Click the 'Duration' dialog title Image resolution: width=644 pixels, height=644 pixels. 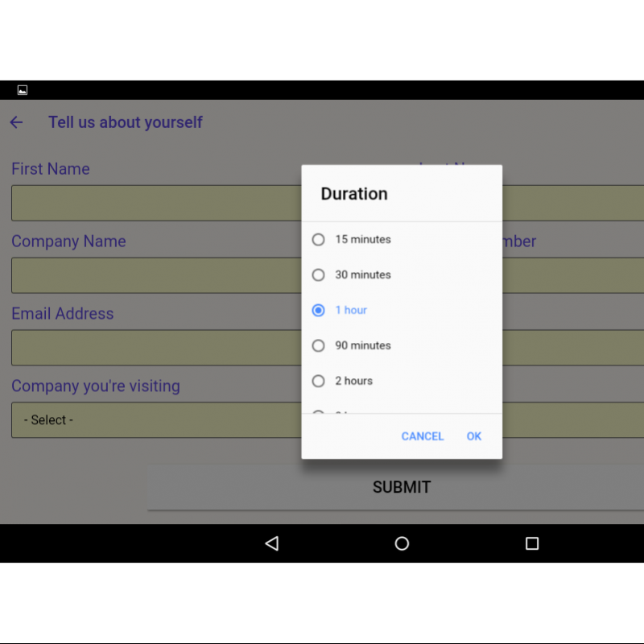click(354, 193)
